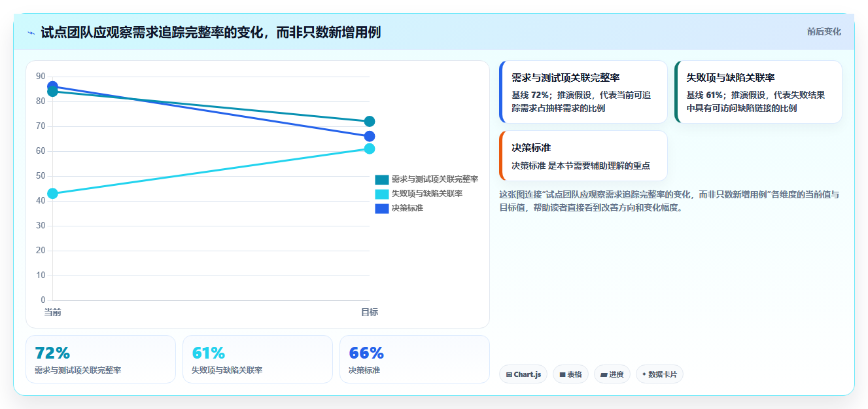Open the 失败项与缺陷关联率 info card heading
This screenshot has height=409, width=868.
(731, 77)
